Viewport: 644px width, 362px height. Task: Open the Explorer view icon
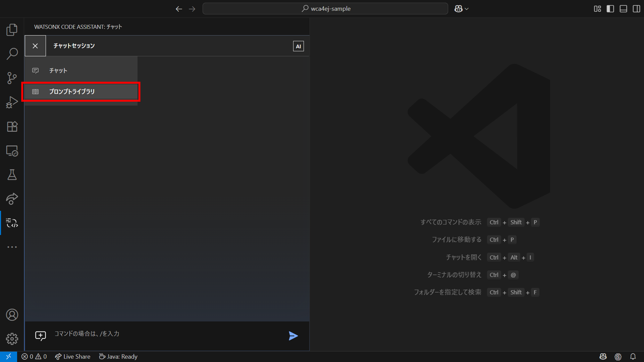(x=12, y=30)
